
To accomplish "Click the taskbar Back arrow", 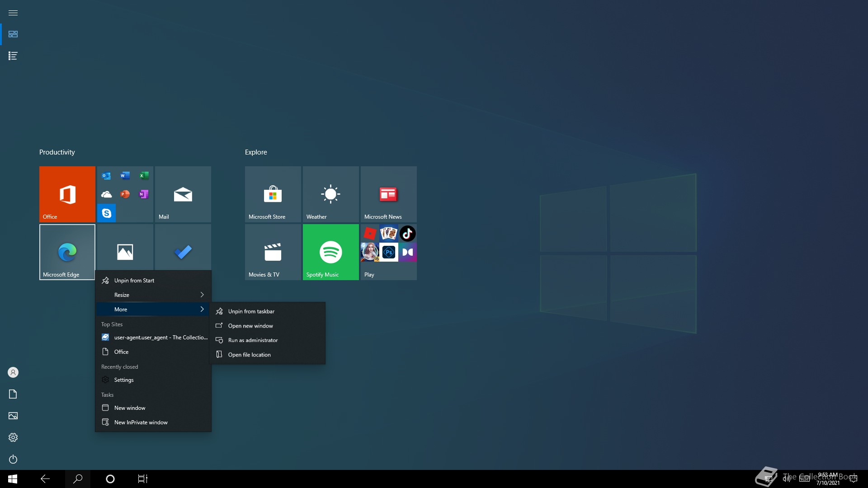I will coord(45,479).
